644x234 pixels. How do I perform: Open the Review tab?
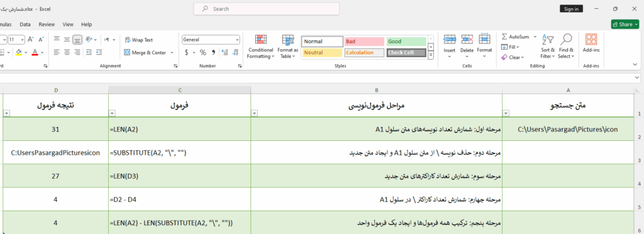tap(47, 25)
